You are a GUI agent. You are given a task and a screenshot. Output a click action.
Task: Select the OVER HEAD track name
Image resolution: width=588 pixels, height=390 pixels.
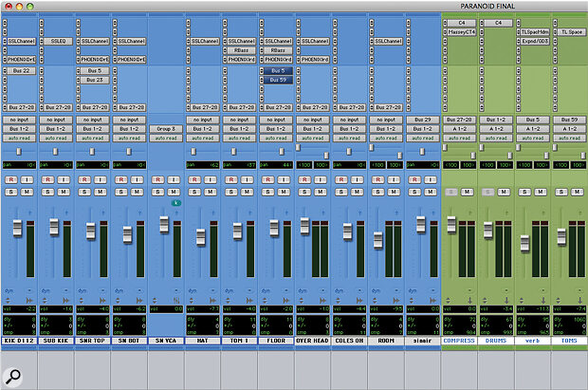(312, 340)
